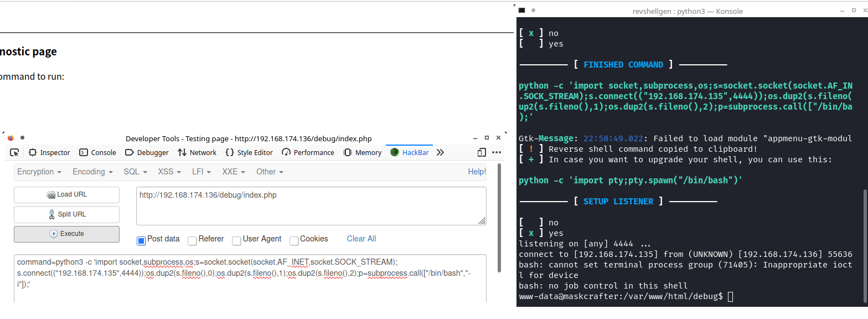This screenshot has width=868, height=319.
Task: Open the LFI dropdown menu
Action: coord(201,172)
